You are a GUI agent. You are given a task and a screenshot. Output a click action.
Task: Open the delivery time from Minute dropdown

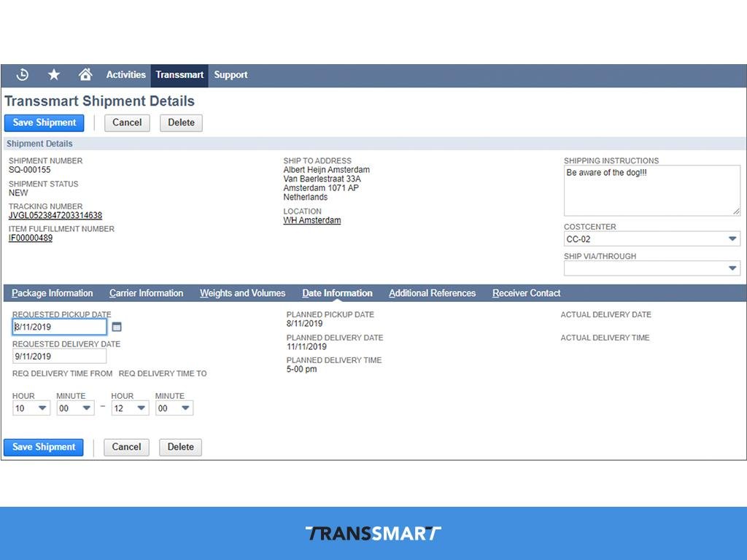(x=75, y=408)
